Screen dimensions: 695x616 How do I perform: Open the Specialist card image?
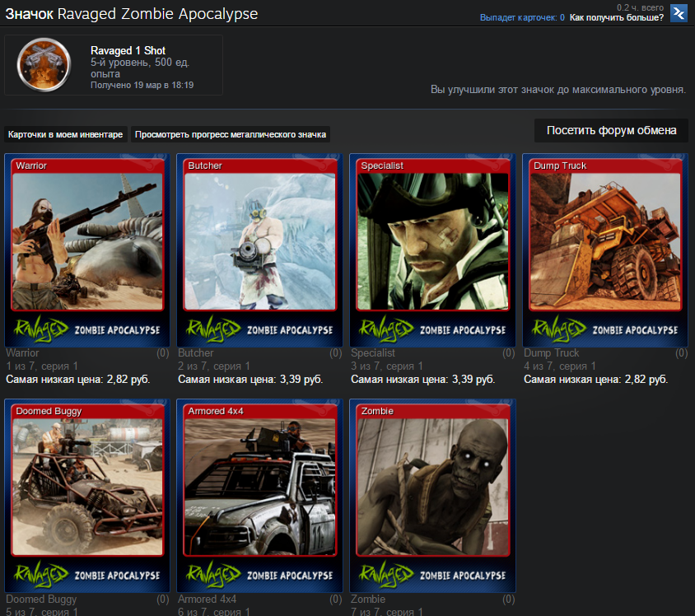pyautogui.click(x=432, y=250)
